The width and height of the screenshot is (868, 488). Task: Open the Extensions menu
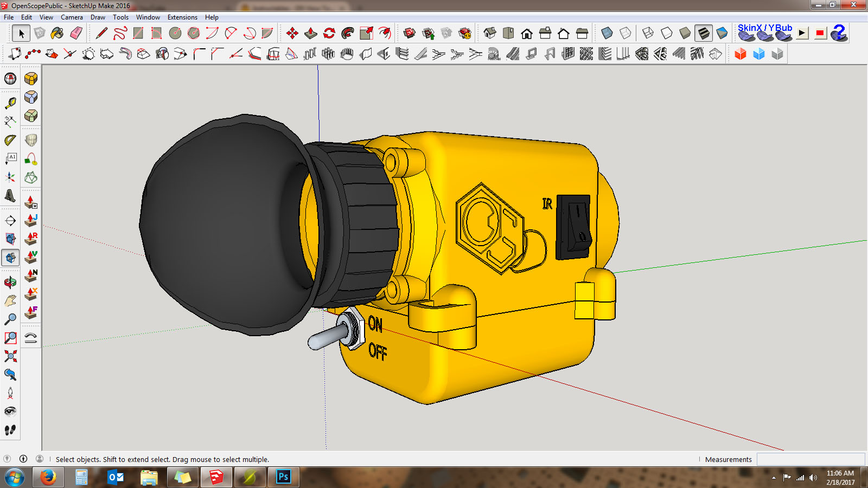pyautogui.click(x=182, y=17)
